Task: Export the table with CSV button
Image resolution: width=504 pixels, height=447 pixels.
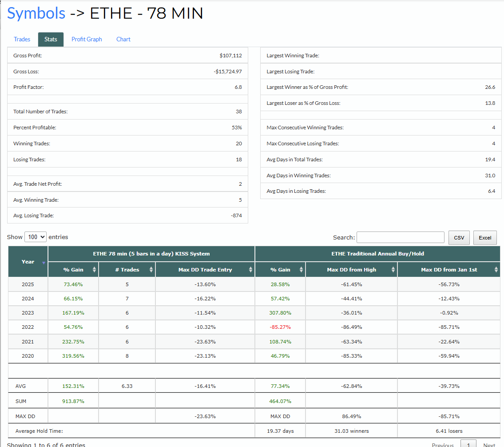Action: pos(459,238)
